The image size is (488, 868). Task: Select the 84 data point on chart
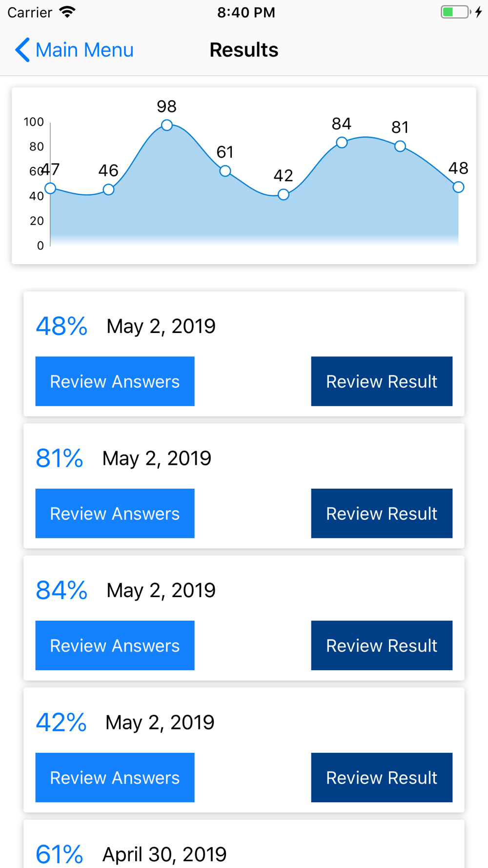(342, 143)
